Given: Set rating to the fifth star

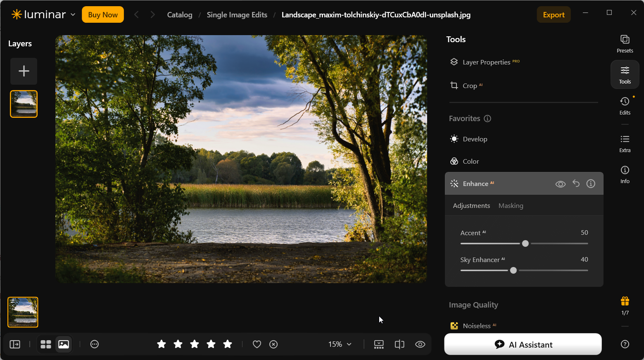Looking at the screenshot, I should click(x=228, y=344).
